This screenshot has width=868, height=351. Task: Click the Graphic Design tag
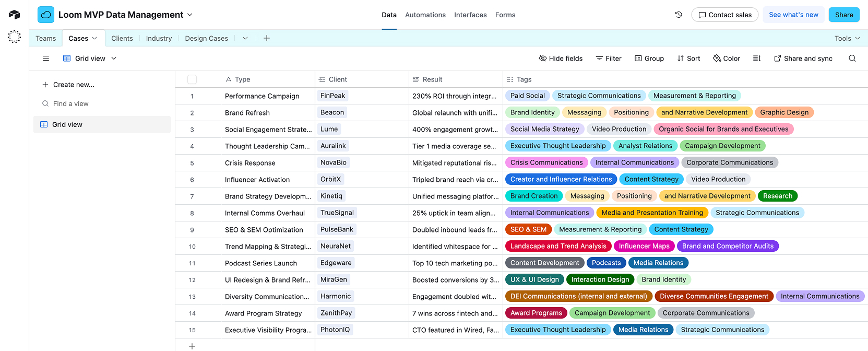point(784,112)
